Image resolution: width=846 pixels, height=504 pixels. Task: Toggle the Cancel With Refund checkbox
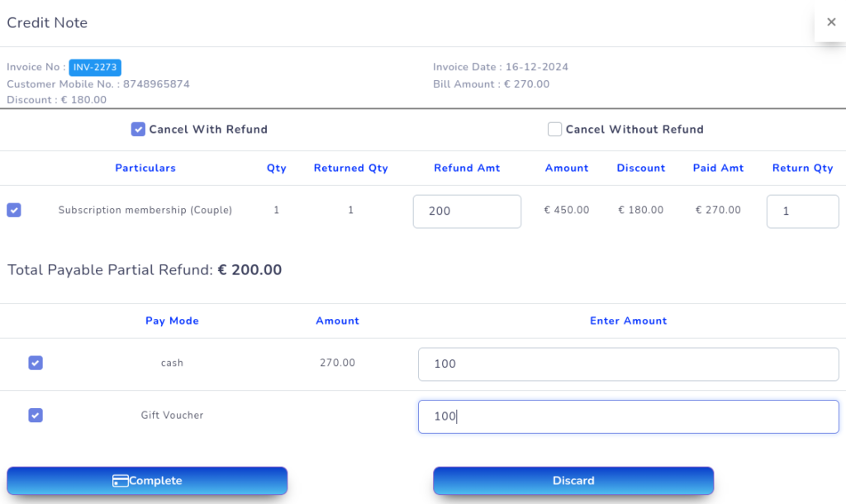(138, 129)
